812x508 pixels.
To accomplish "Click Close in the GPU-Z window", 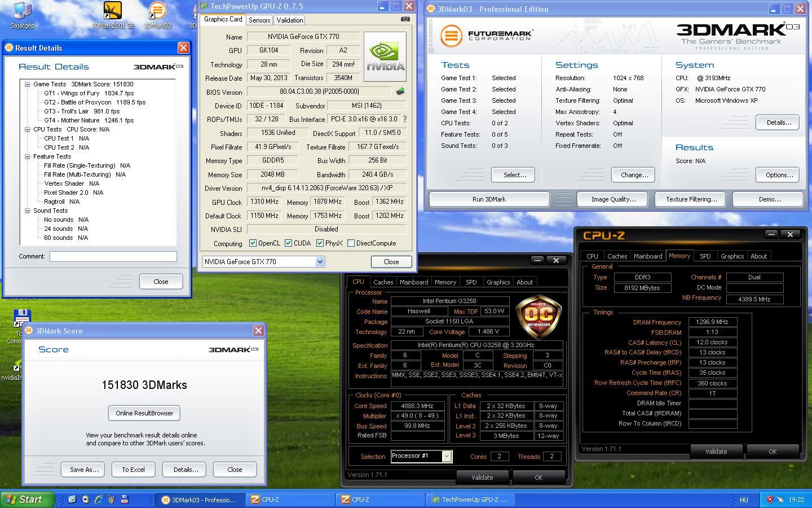I will click(391, 262).
